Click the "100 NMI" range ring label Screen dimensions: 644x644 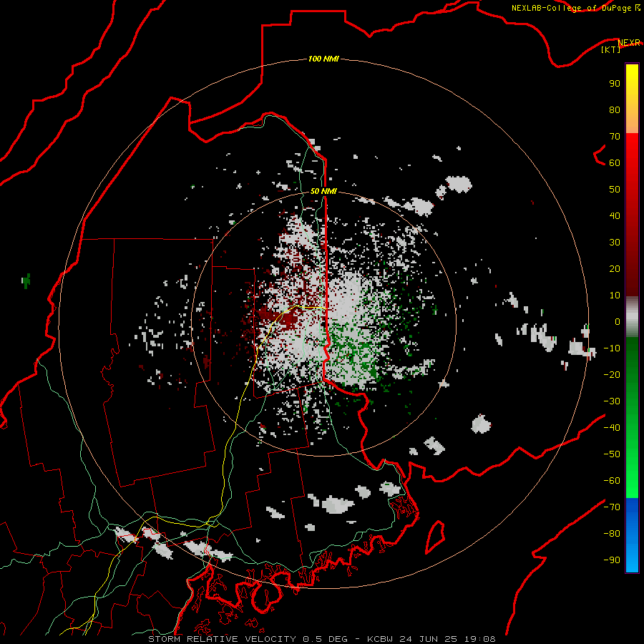(323, 59)
